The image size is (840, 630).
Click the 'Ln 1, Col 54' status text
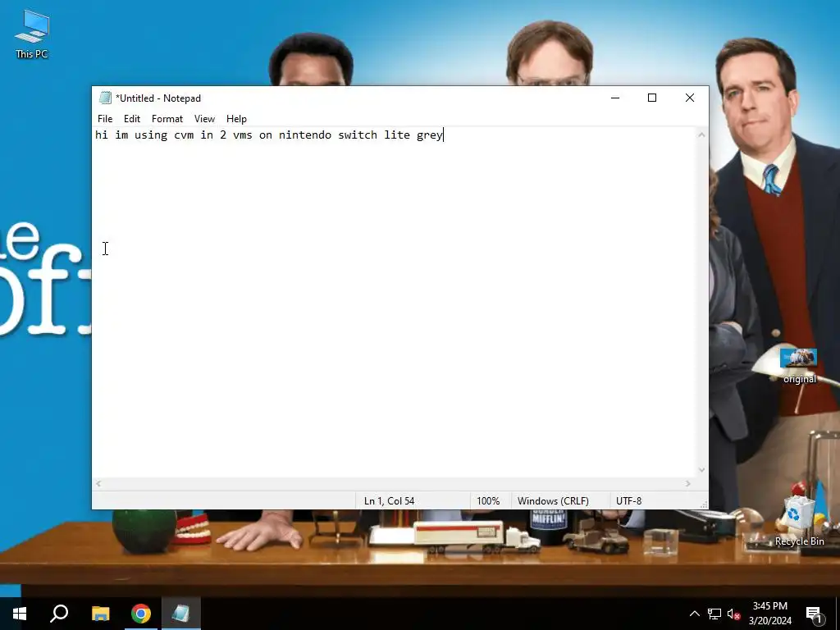pos(389,501)
